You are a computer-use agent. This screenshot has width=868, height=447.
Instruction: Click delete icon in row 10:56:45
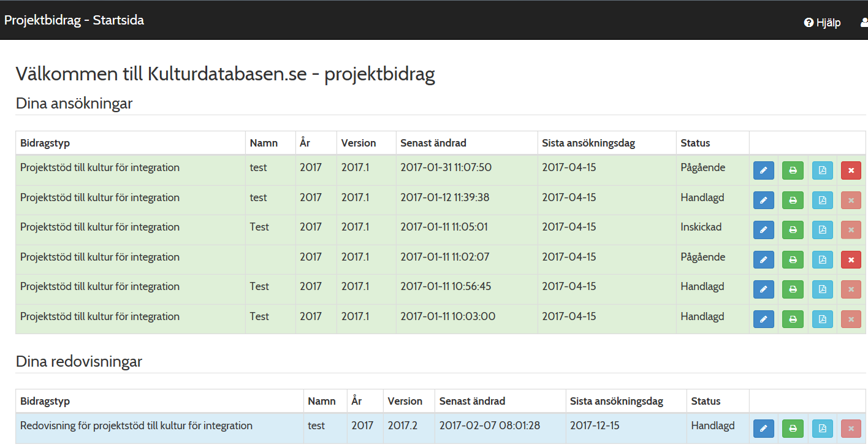pos(851,289)
